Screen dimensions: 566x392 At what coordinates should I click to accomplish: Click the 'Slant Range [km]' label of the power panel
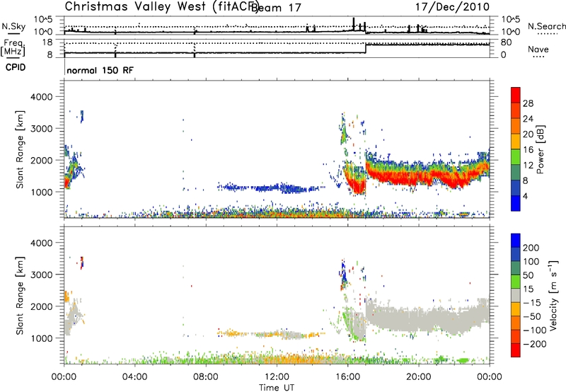point(20,149)
